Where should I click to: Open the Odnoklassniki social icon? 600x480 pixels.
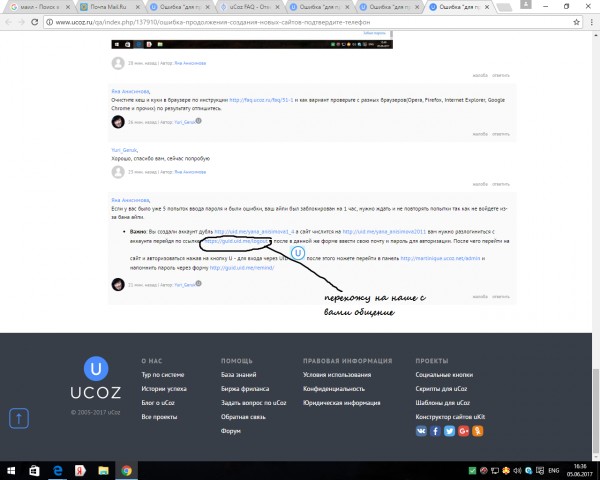click(x=478, y=431)
